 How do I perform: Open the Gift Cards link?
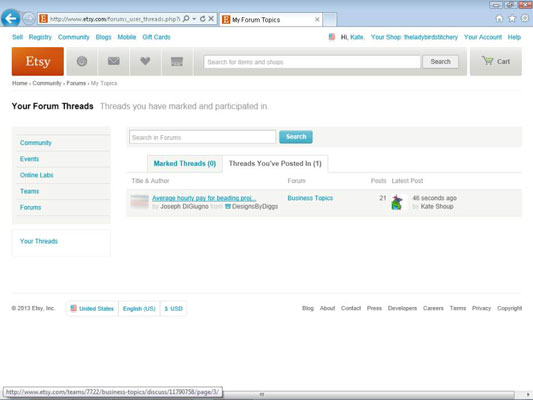(x=156, y=37)
